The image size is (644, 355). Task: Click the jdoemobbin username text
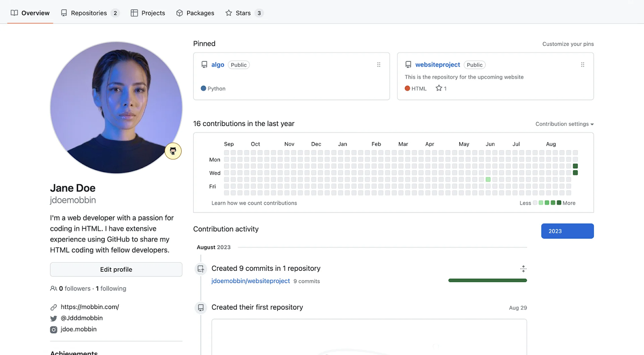(73, 200)
